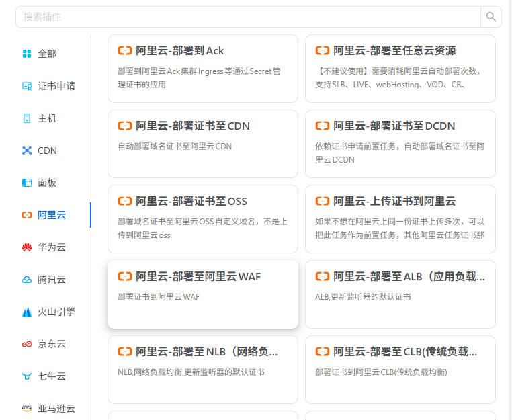Choose the 阿里云-部署到Ack plugin title
Viewport: 512px width, 420px height.
180,50
